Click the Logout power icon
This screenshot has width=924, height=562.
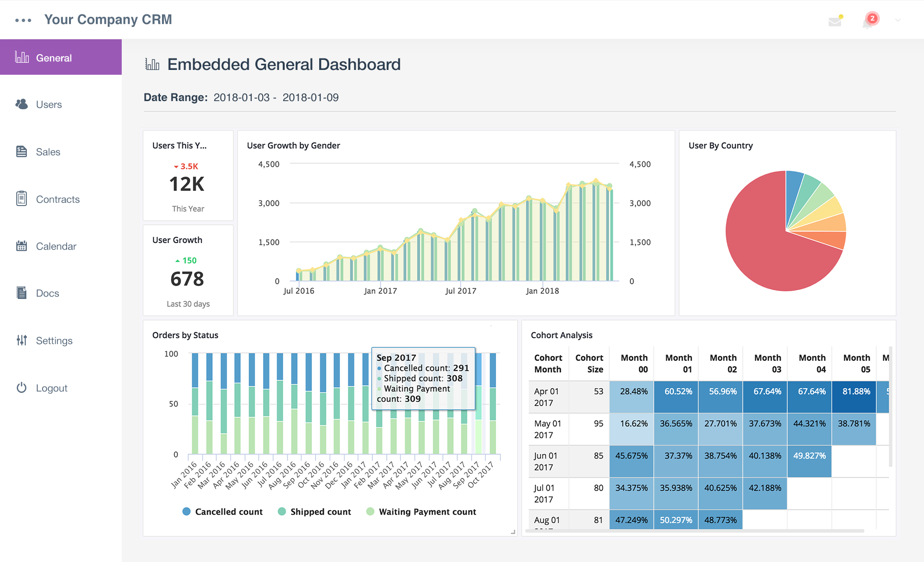coord(21,388)
